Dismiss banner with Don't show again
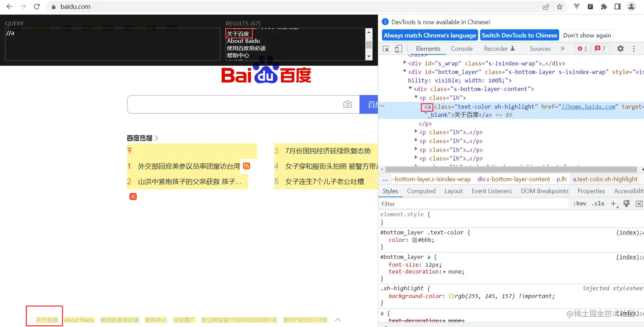Screen dimensions: 644x327 (587, 35)
